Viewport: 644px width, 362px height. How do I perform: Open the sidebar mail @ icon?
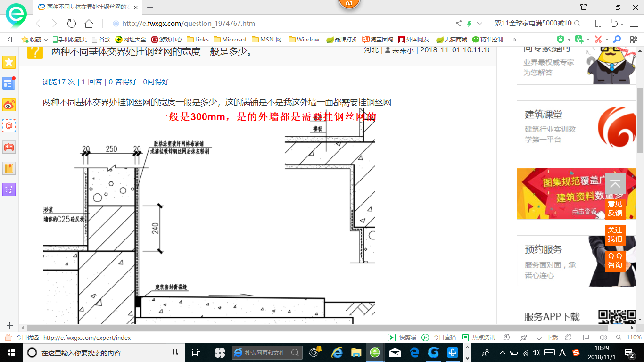[x=9, y=126]
